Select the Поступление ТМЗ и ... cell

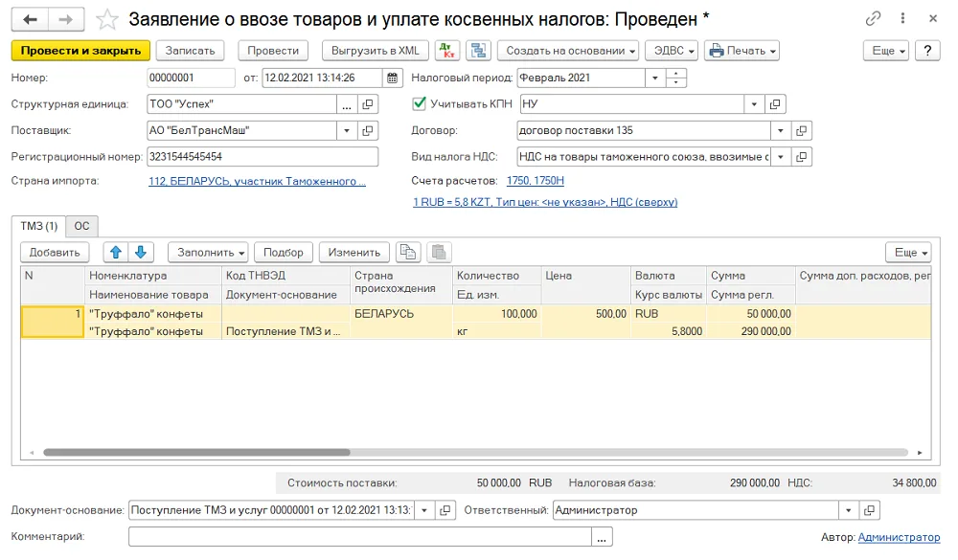pyautogui.click(x=285, y=331)
